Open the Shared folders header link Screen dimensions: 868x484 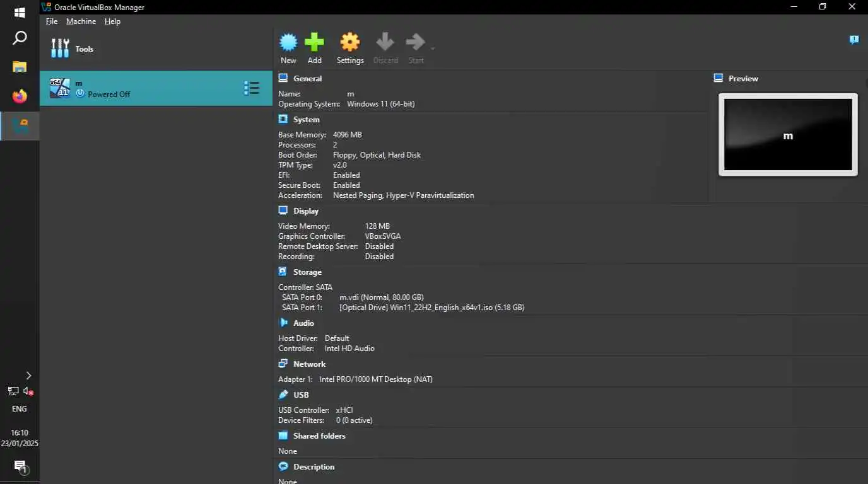point(319,436)
